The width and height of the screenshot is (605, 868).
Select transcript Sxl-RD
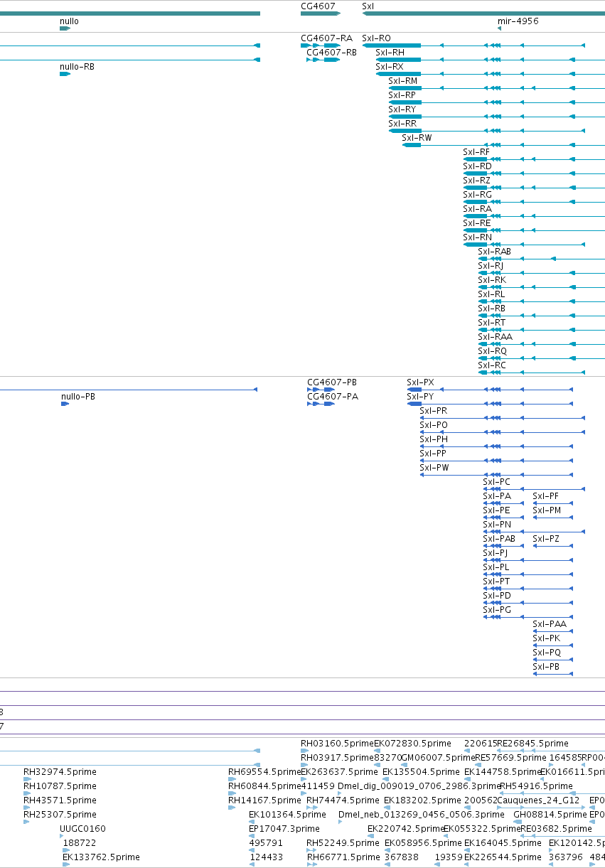pyautogui.click(x=477, y=166)
